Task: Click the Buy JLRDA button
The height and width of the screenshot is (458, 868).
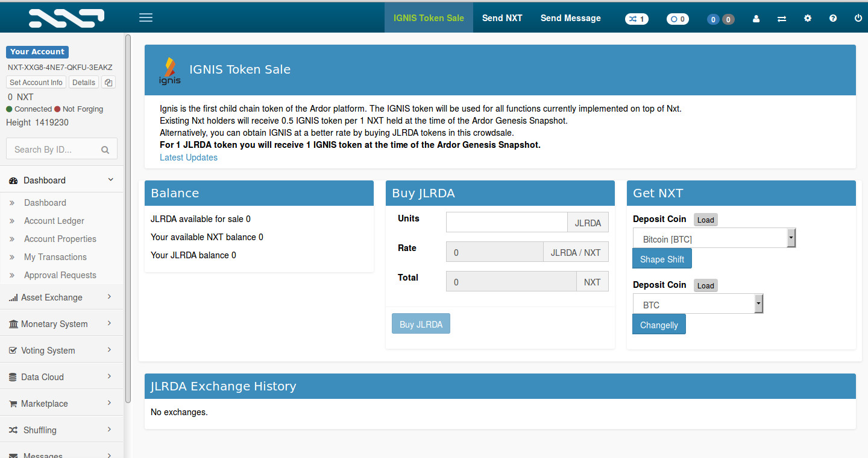Action: 421,324
